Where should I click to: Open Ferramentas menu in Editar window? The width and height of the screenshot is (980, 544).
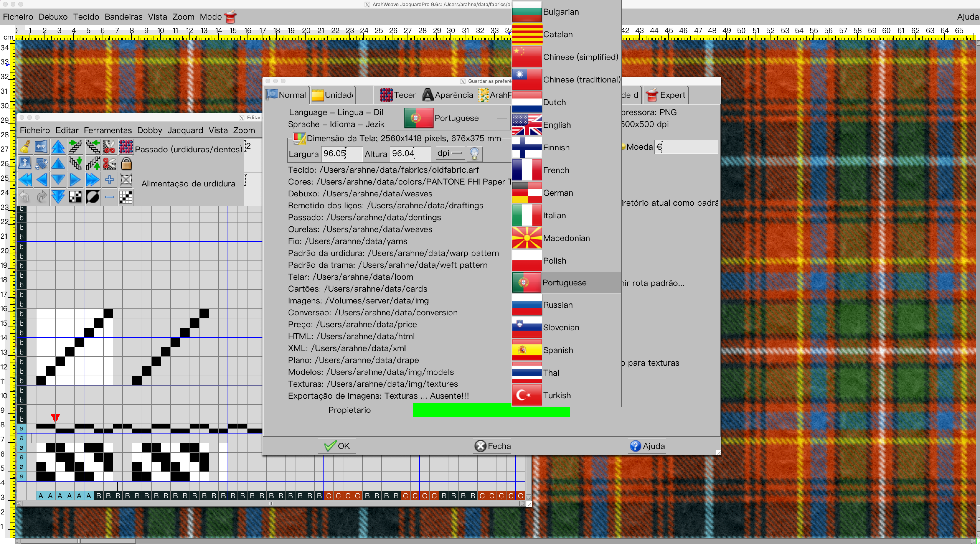point(108,130)
